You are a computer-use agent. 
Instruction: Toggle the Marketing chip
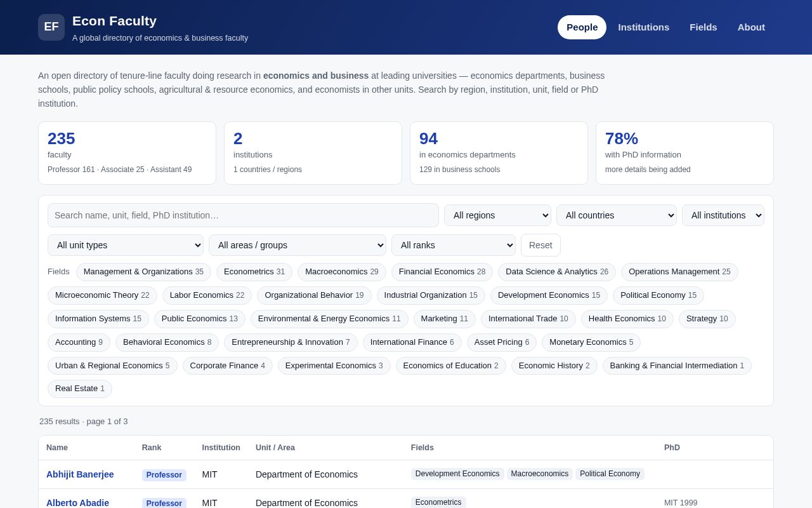coord(445,319)
